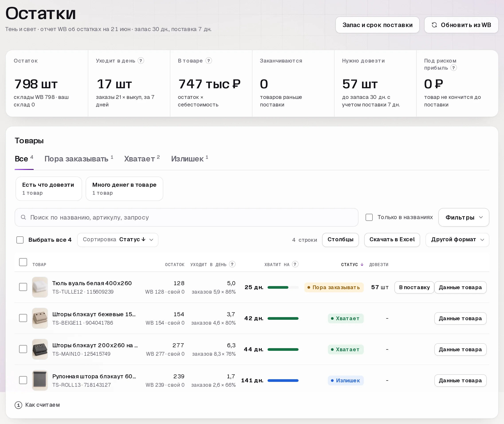Viewport: 504px width, 424px height.
Task: Apply the Есть что довезти quick filter
Action: click(x=49, y=189)
